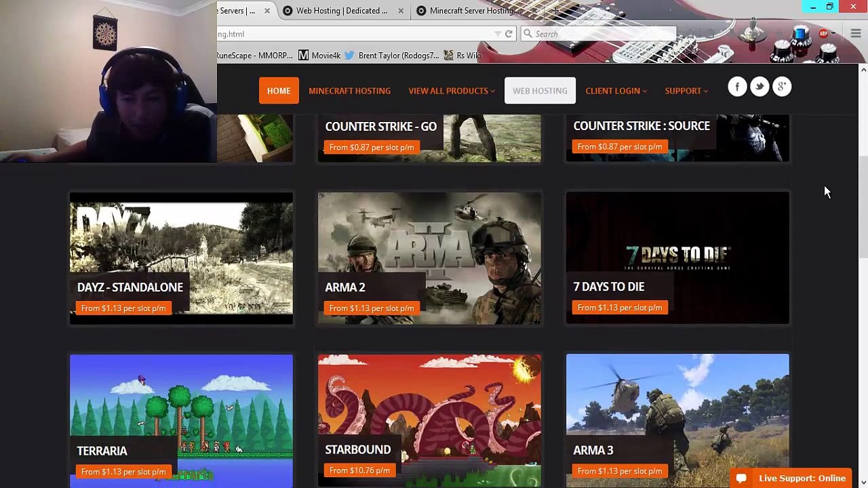
Task: Open the Brent Taylor Twitter bookmark
Action: click(x=391, y=56)
